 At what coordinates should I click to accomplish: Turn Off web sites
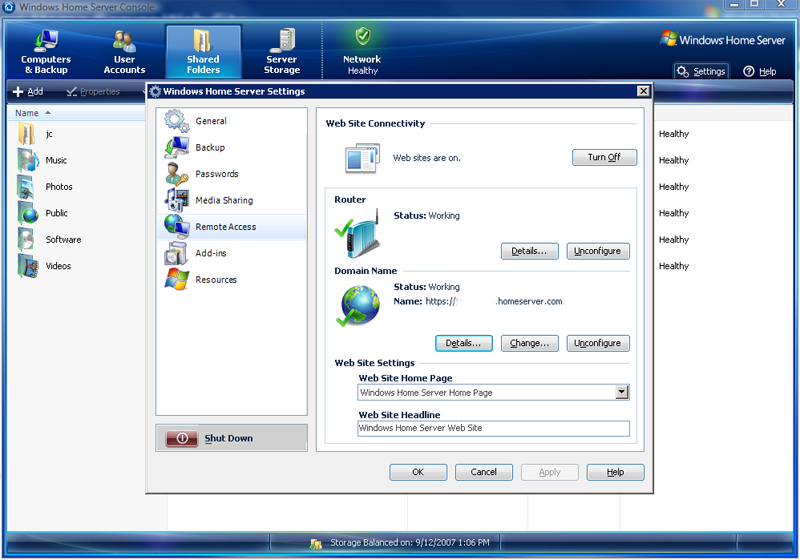click(x=604, y=157)
